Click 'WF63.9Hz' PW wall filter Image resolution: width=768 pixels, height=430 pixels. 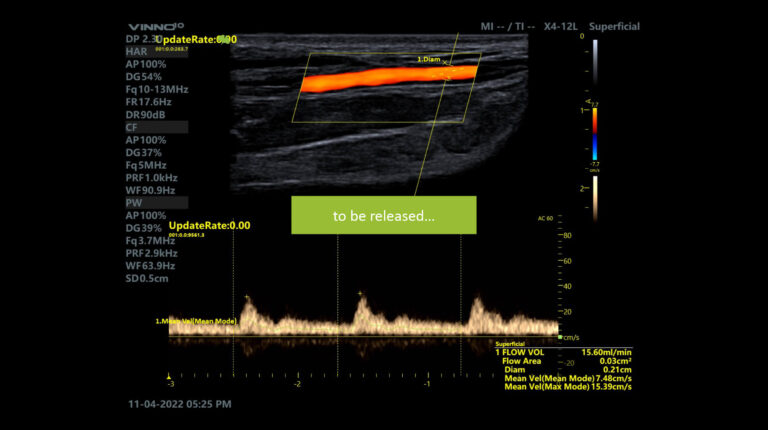(x=150, y=266)
